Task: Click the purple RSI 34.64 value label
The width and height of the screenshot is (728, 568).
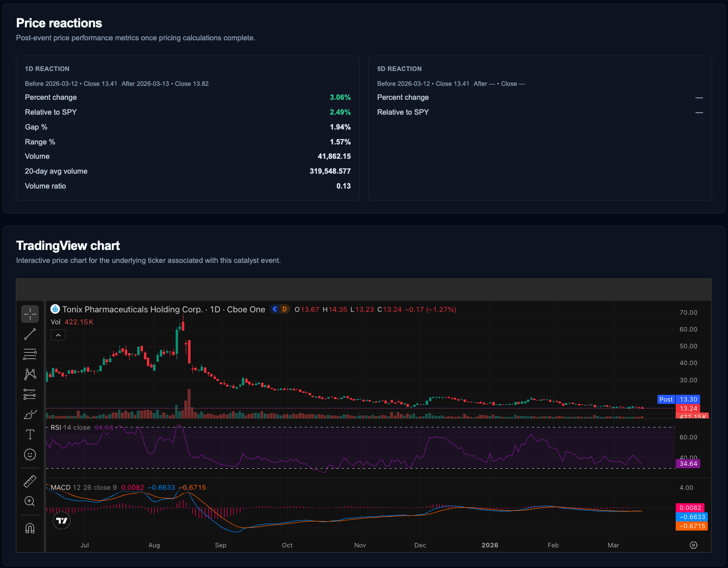Action: coord(688,463)
